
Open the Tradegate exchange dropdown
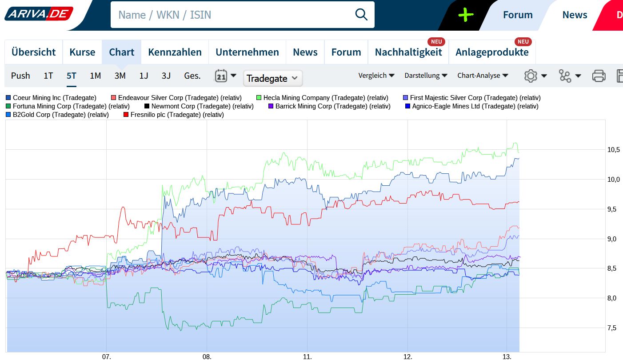272,78
